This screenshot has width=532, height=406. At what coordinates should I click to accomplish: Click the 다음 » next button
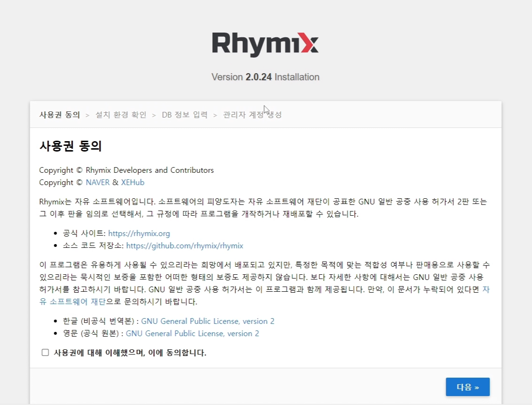[467, 387]
